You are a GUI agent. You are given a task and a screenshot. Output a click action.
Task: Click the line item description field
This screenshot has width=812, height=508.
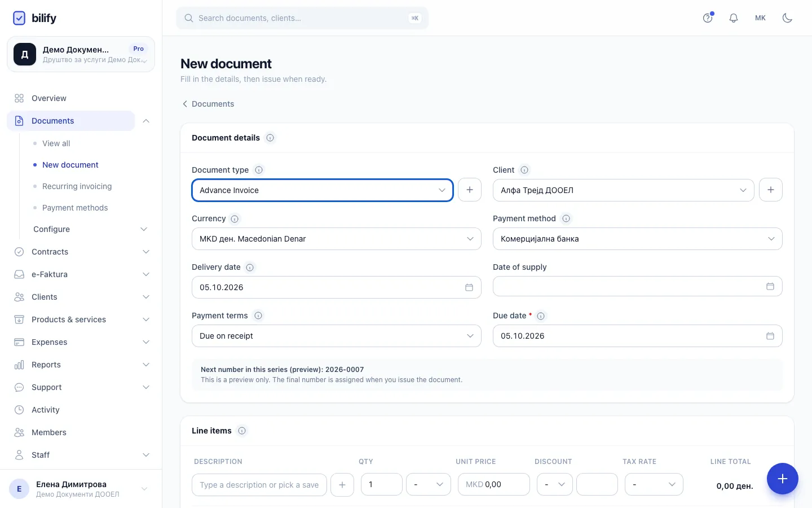point(259,485)
